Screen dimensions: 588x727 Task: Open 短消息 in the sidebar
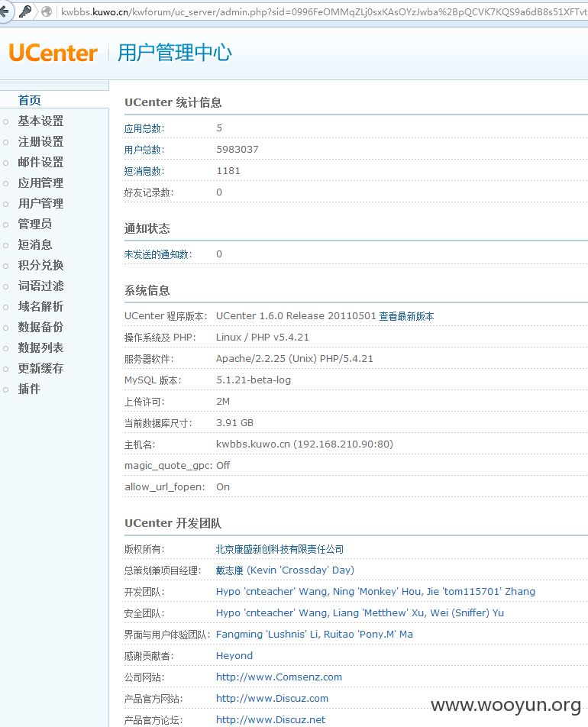coord(35,245)
